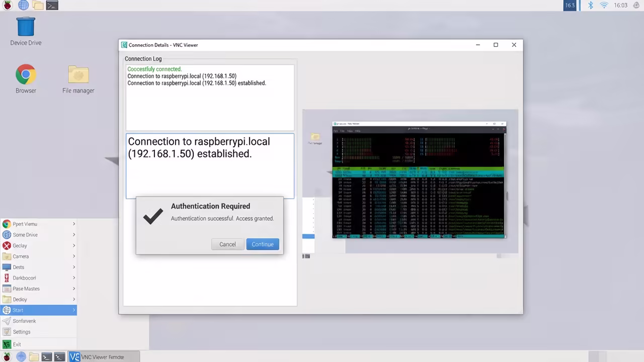Maximize the Connection Details window

tap(496, 45)
